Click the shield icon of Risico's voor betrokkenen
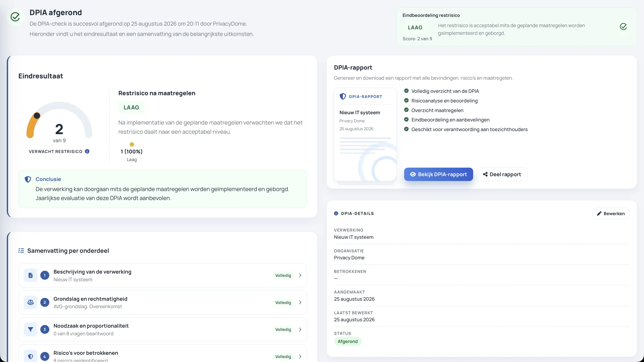This screenshot has width=644, height=362. (30, 357)
